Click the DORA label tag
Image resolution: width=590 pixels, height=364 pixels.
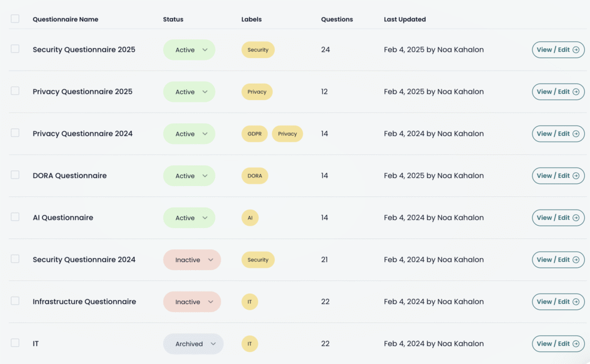point(255,176)
